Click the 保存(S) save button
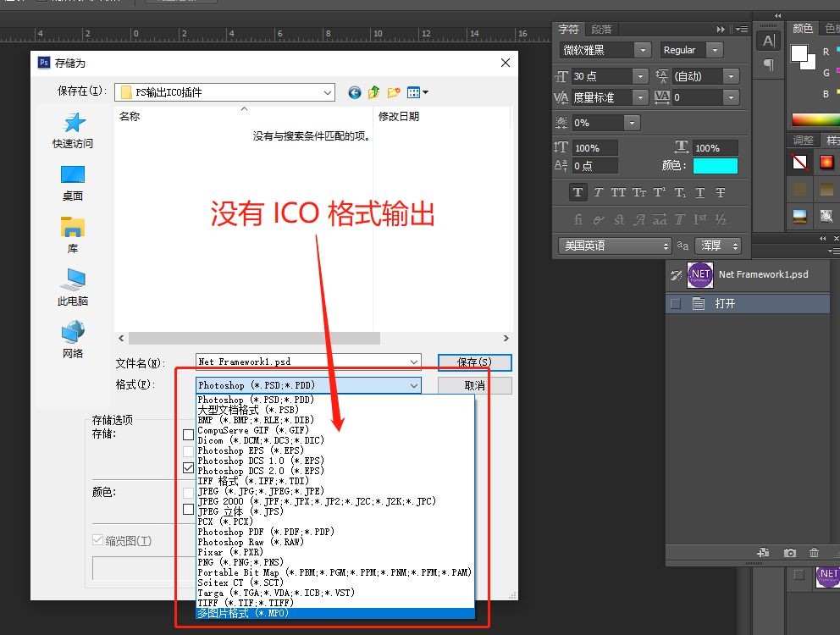Screen dimensions: 840x635 pyautogui.click(x=475, y=362)
